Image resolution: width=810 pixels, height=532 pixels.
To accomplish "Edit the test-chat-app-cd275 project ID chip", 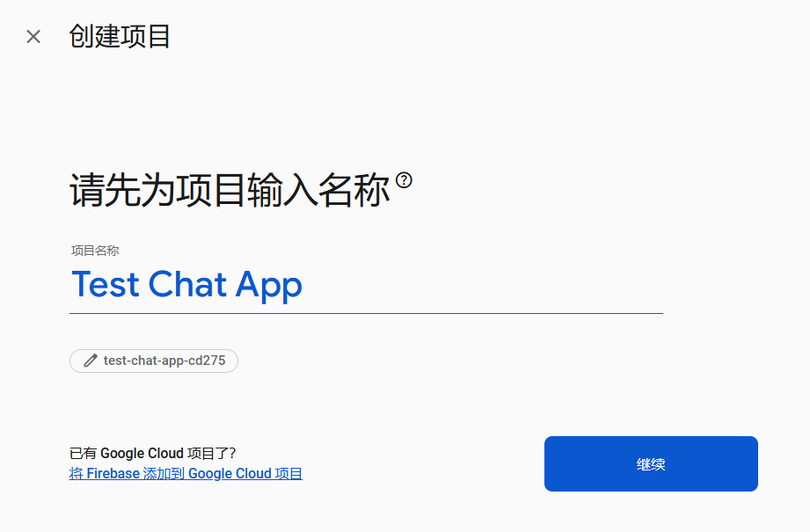I will pyautogui.click(x=154, y=361).
